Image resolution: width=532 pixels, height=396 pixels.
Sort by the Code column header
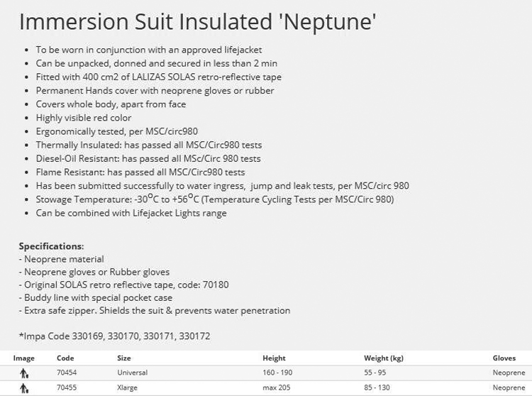coord(65,358)
